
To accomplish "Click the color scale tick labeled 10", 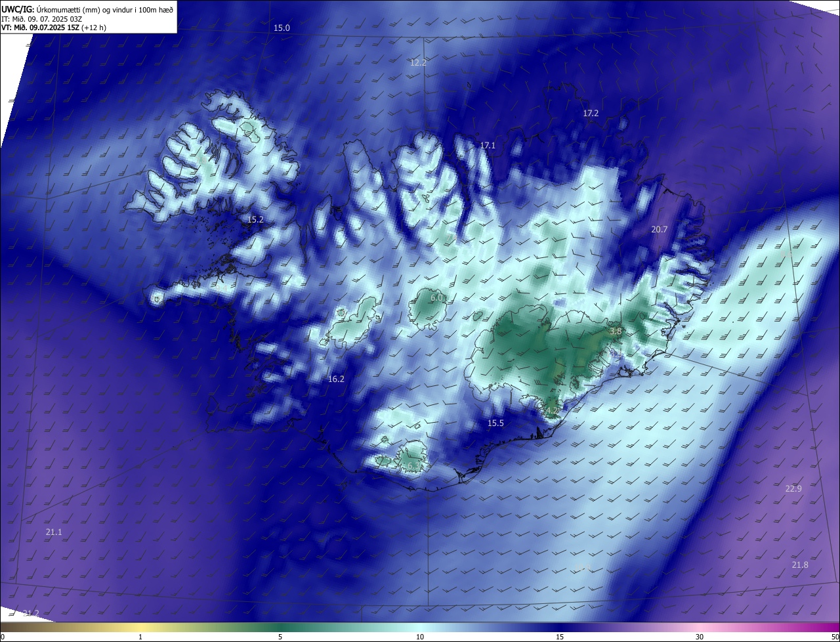I will click(x=420, y=637).
